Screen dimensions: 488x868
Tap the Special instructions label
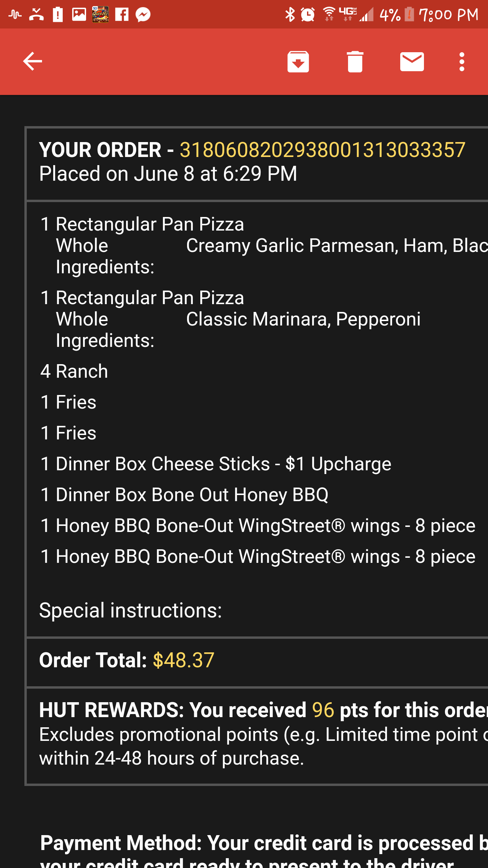pos(130,610)
